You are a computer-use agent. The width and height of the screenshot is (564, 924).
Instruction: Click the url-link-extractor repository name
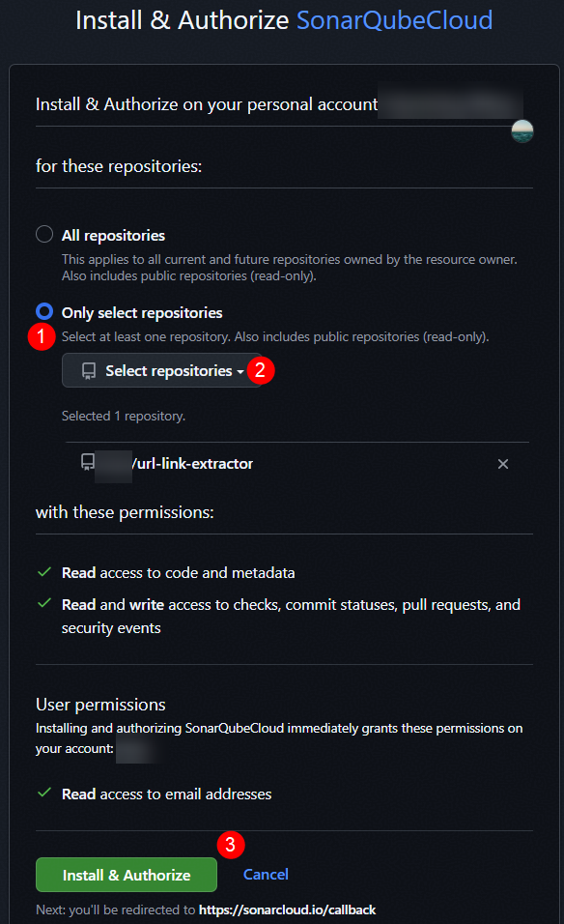192,464
